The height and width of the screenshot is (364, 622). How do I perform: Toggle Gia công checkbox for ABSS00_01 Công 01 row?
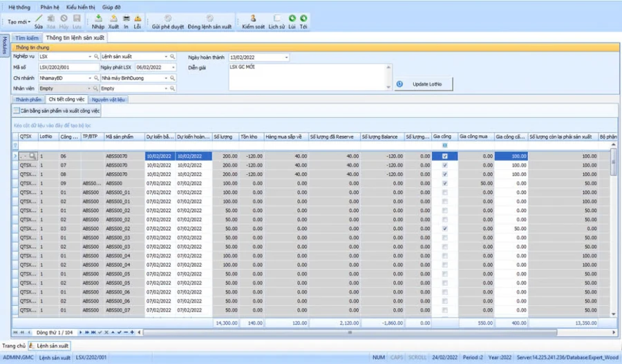444,192
